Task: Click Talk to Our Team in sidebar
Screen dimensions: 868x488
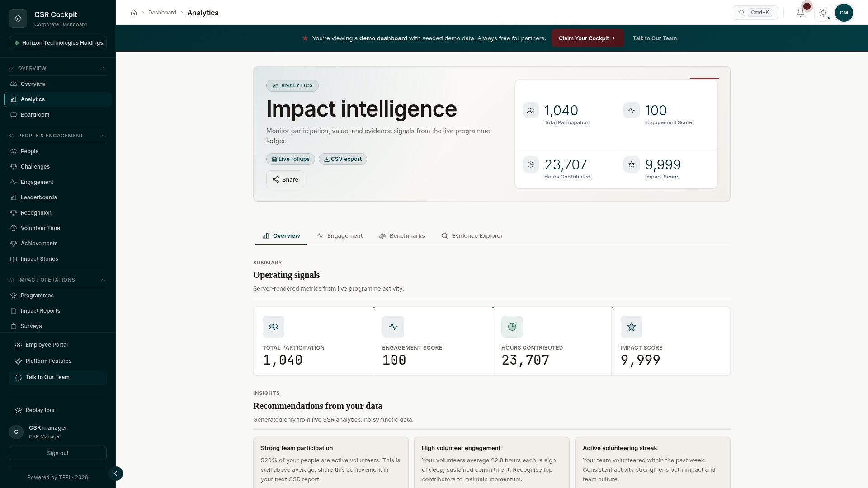Action: coord(58,377)
